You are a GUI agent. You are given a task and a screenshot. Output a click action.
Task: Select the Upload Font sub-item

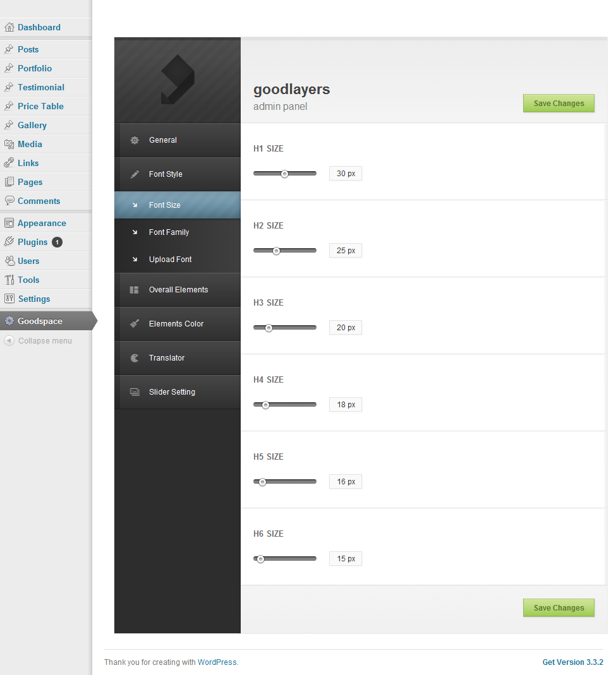[x=178, y=259]
